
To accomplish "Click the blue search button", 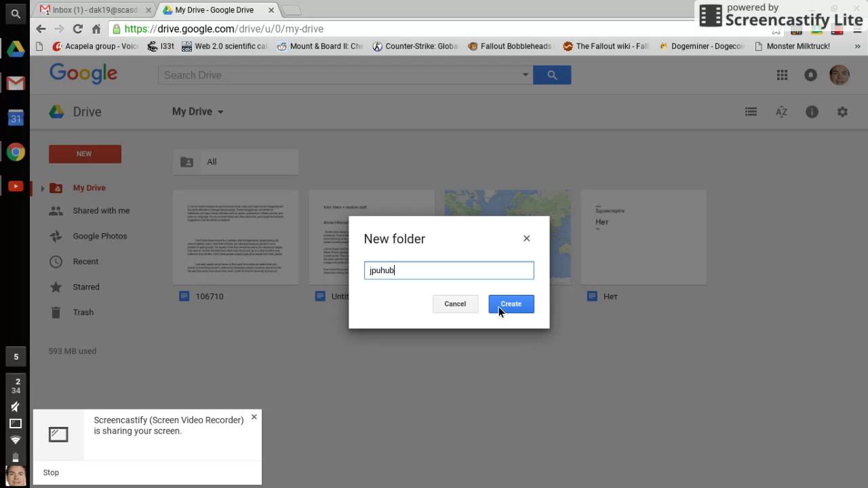I will point(552,75).
